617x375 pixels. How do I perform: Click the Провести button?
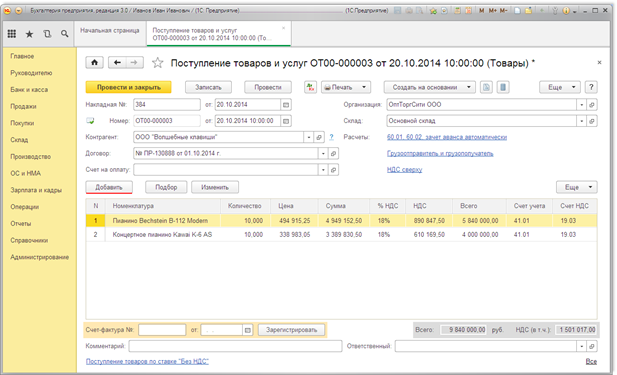pos(268,87)
